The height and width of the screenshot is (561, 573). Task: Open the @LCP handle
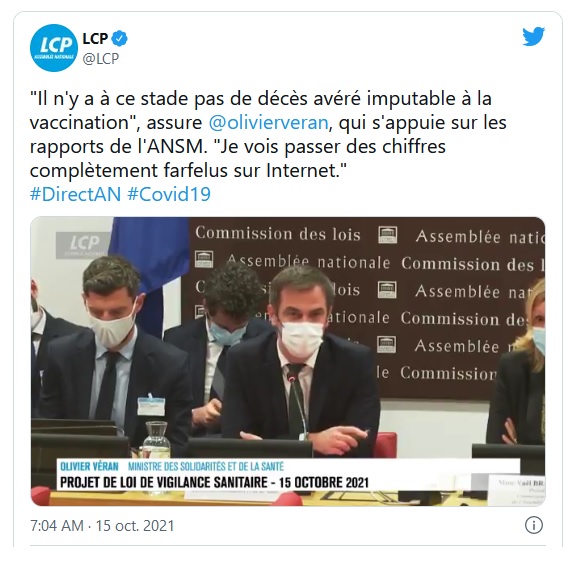[101, 58]
